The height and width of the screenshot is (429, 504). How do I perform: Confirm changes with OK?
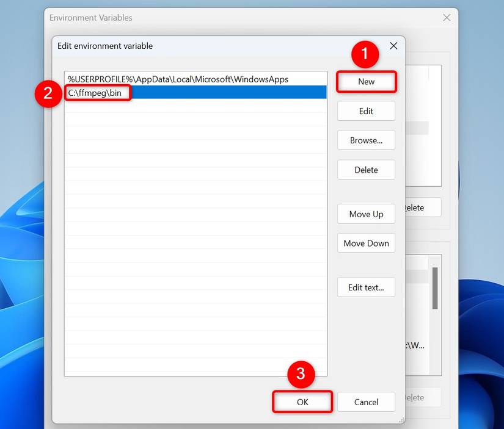click(x=302, y=402)
